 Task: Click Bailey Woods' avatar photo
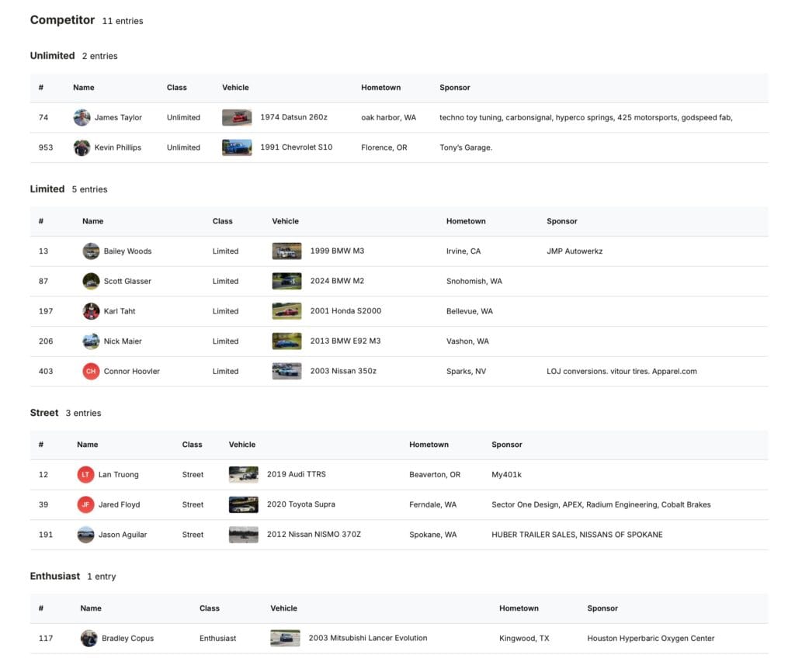92,251
